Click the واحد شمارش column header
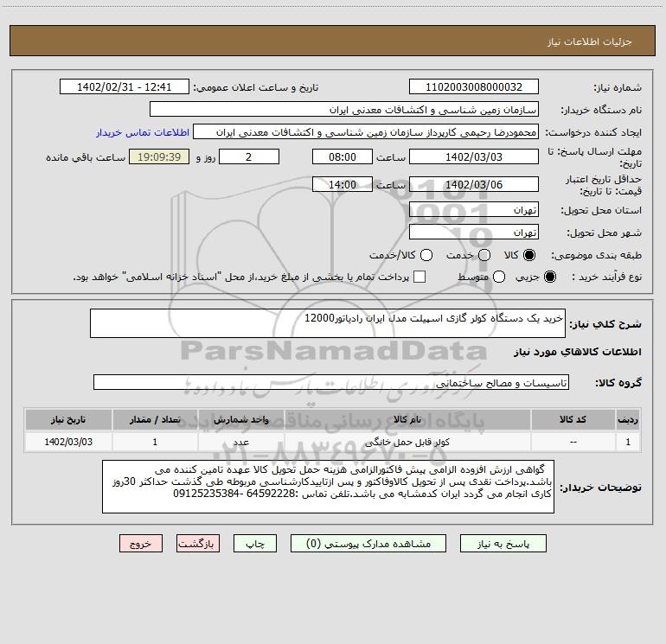The width and height of the screenshot is (666, 644). (x=240, y=420)
